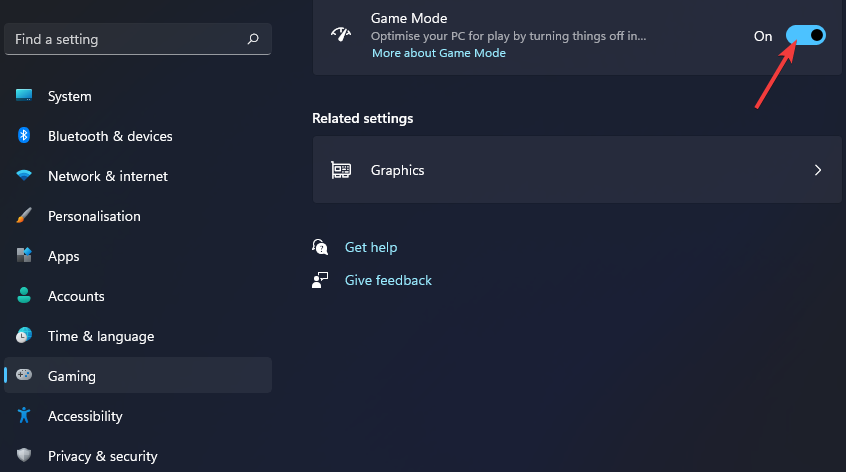Click the Get help headset icon
846x472 pixels.
coord(320,247)
